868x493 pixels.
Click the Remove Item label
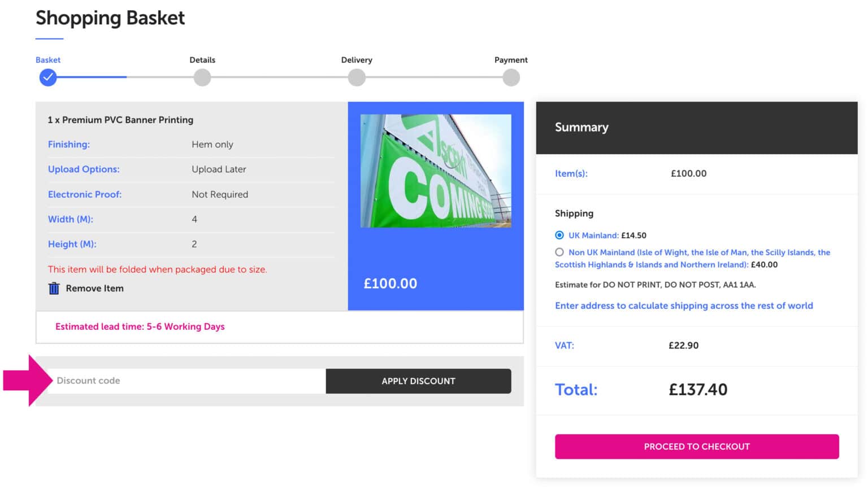[94, 288]
